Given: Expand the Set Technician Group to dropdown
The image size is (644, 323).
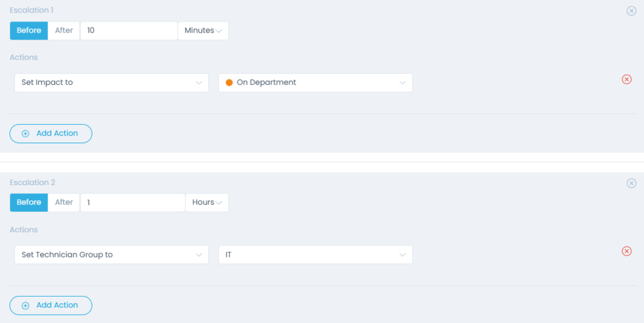Looking at the screenshot, I should click(x=111, y=255).
